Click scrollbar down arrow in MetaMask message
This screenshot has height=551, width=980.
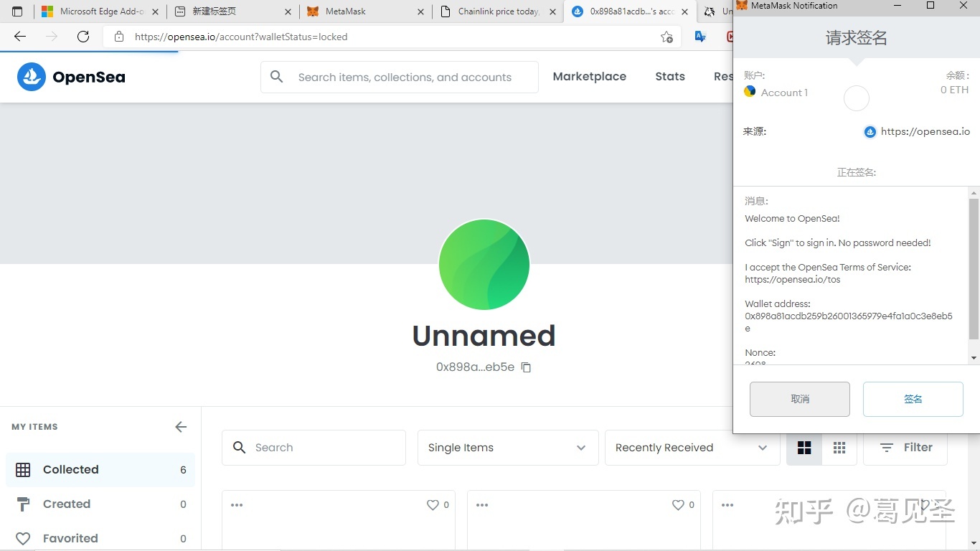pyautogui.click(x=974, y=358)
